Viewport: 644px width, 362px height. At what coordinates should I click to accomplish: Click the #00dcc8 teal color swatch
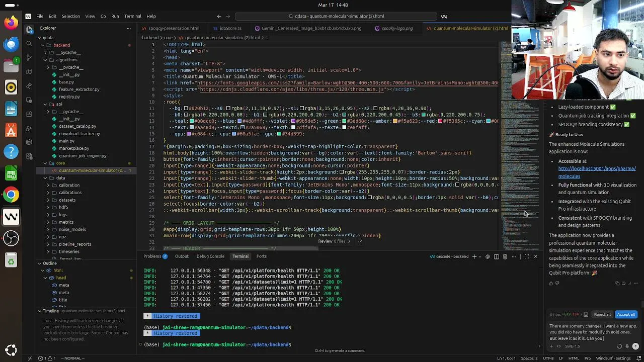click(x=191, y=121)
